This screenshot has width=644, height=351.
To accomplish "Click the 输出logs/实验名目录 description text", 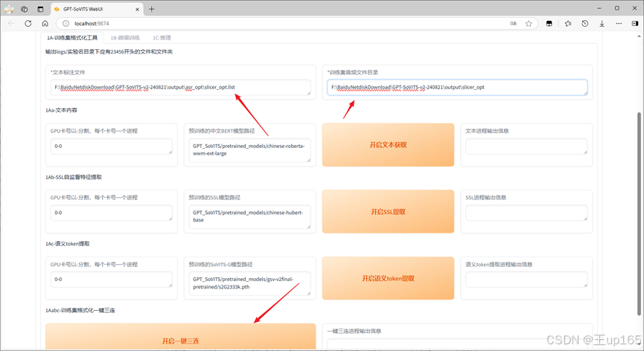I will coord(109,51).
